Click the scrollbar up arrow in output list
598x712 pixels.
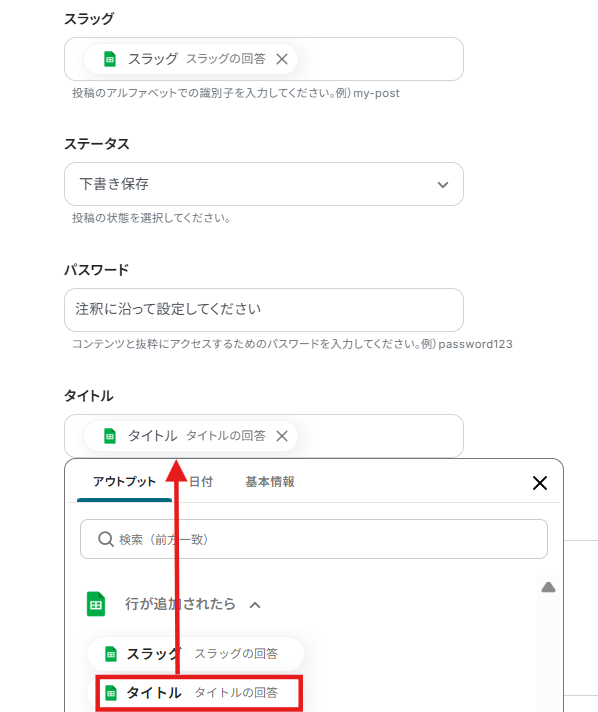point(549,588)
